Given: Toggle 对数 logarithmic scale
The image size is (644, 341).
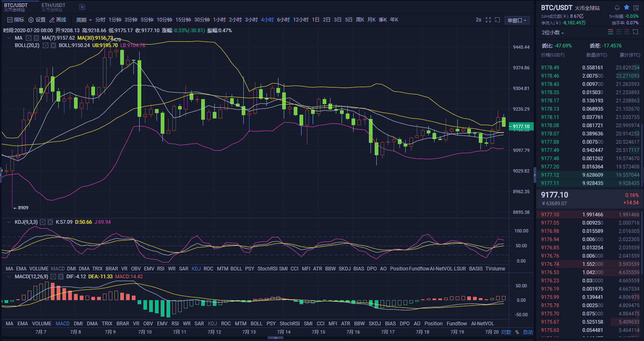Looking at the screenshot, I should [x=506, y=332].
